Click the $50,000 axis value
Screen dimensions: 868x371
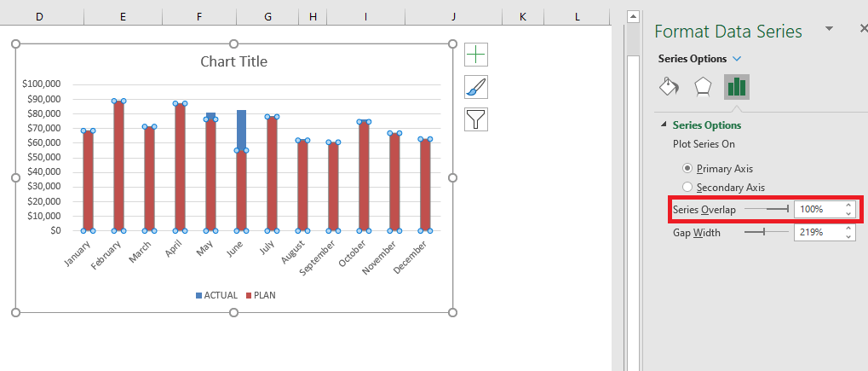pos(43,157)
